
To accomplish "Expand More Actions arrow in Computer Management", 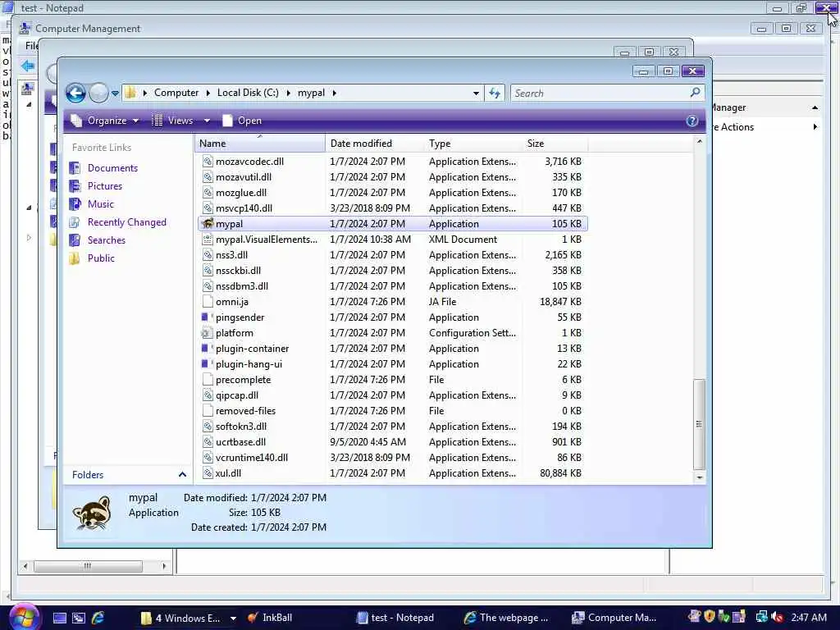I will [x=815, y=127].
